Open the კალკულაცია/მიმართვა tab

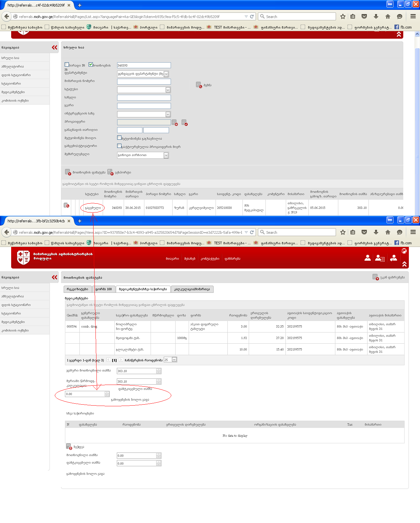click(192, 289)
